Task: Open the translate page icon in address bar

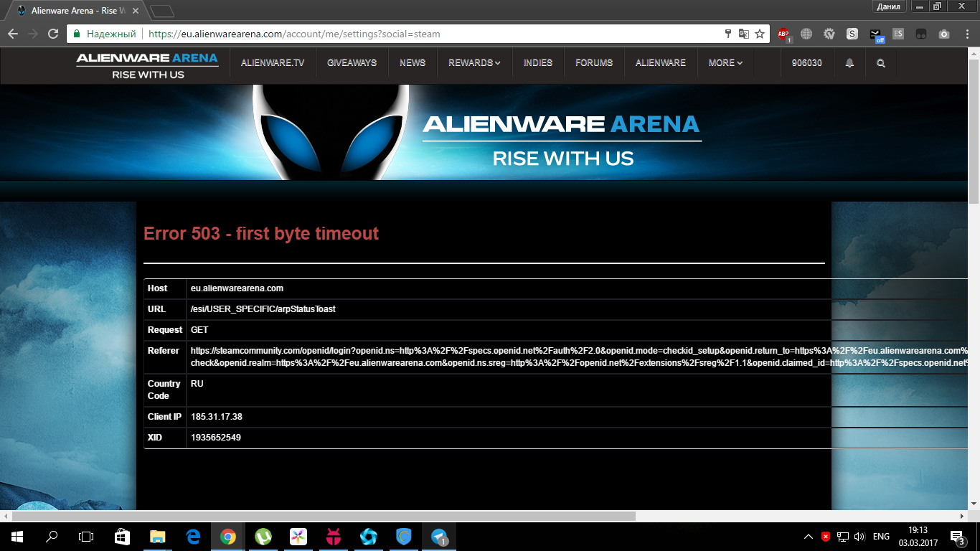Action: pyautogui.click(x=744, y=34)
